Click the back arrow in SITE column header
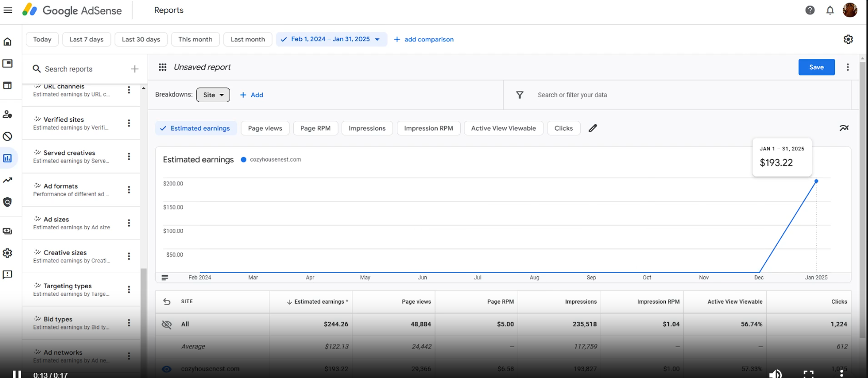This screenshot has width=868, height=378. [167, 302]
